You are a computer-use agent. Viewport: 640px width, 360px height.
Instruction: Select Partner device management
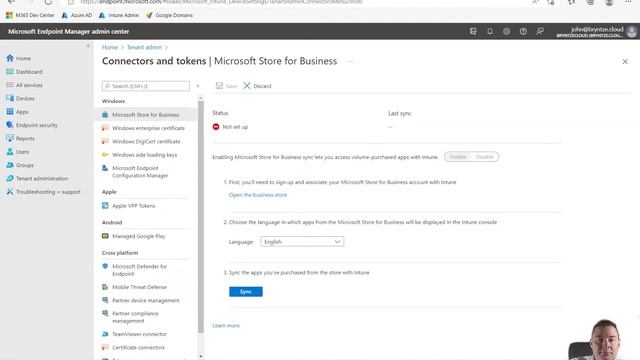pyautogui.click(x=145, y=300)
